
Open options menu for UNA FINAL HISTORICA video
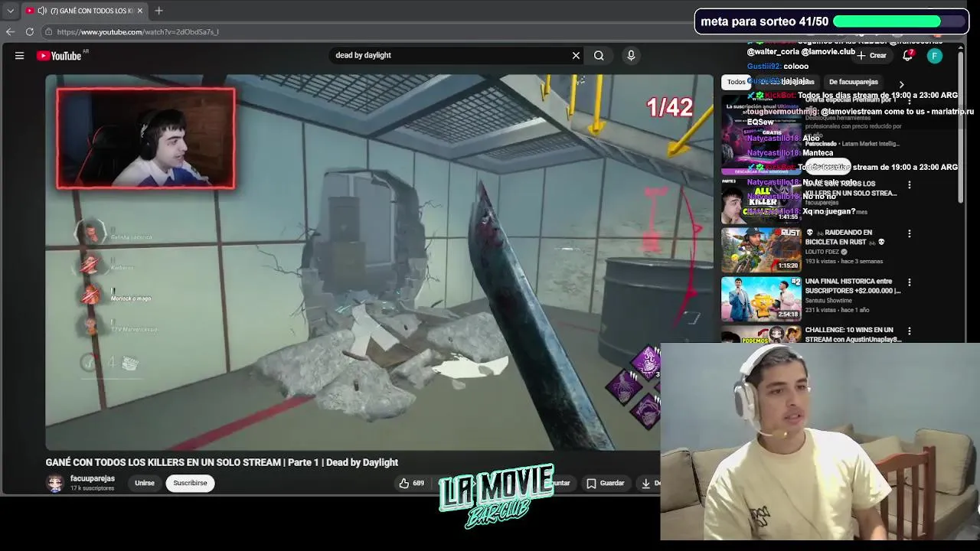[909, 282]
